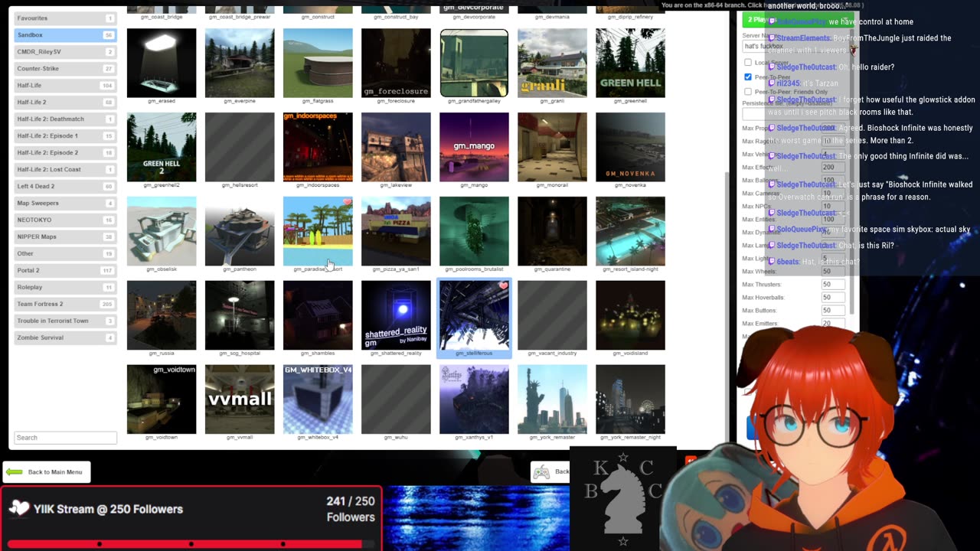Choose the gm_flatgrass map
Screen dimensions: 980x551
click(x=318, y=63)
